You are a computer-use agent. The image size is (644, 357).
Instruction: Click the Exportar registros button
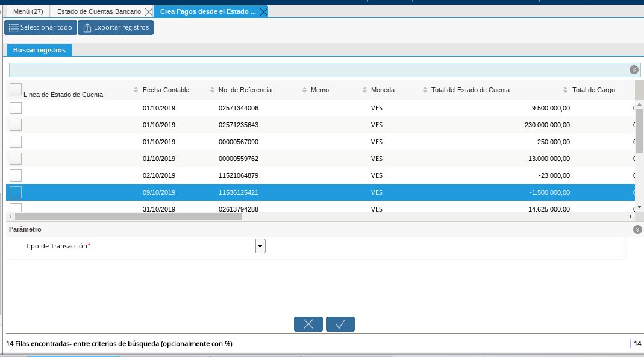tap(116, 28)
